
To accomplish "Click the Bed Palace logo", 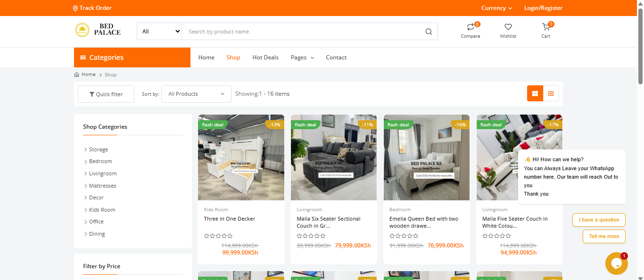I will coord(98,30).
